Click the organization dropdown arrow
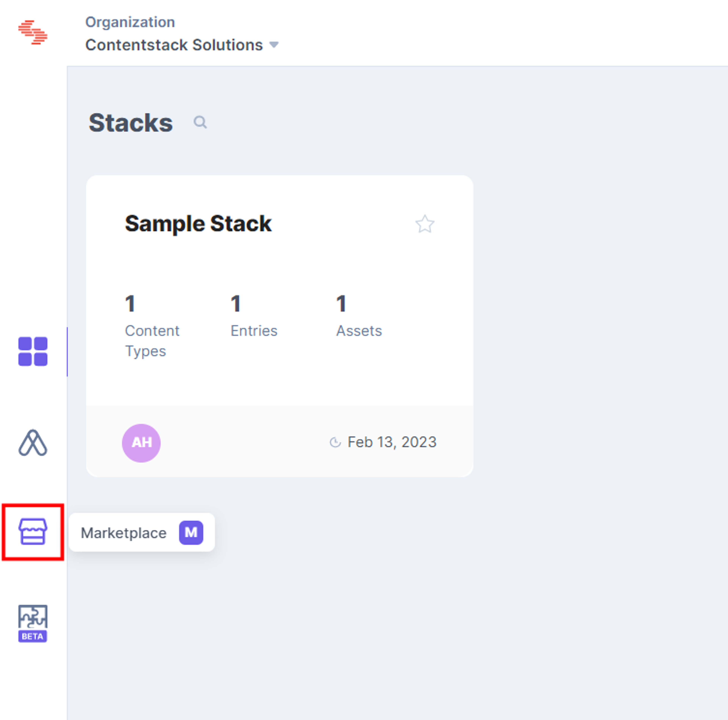The width and height of the screenshot is (728, 720). tap(274, 45)
